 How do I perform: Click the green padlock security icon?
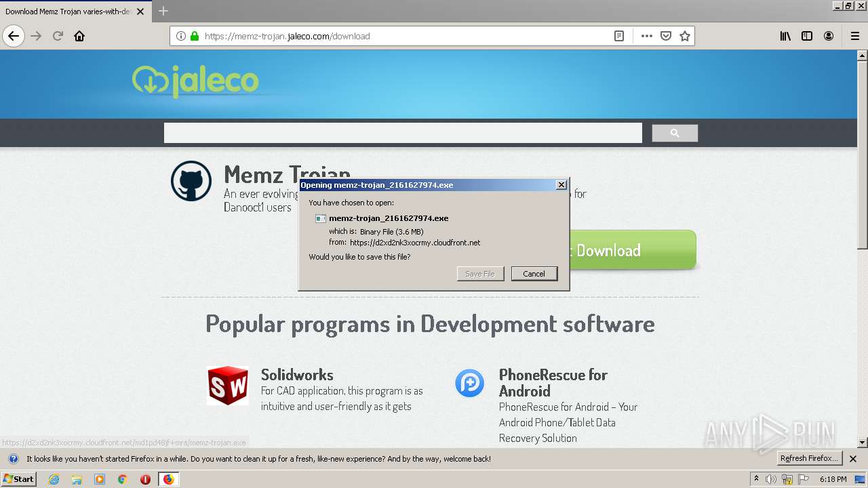(x=195, y=36)
